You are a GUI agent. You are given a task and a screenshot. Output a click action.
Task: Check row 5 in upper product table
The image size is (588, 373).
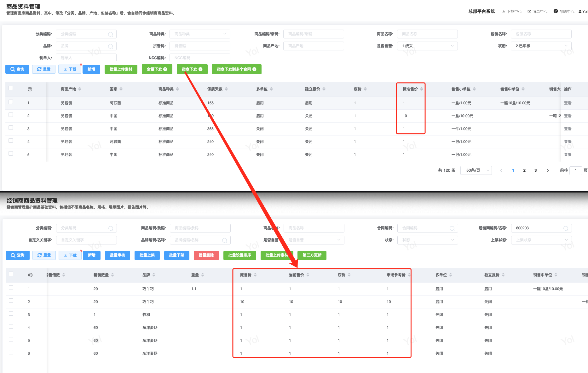tap(11, 153)
